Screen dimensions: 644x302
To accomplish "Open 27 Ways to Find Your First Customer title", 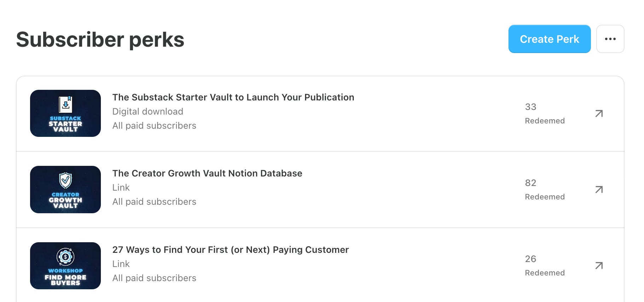I will (x=231, y=250).
